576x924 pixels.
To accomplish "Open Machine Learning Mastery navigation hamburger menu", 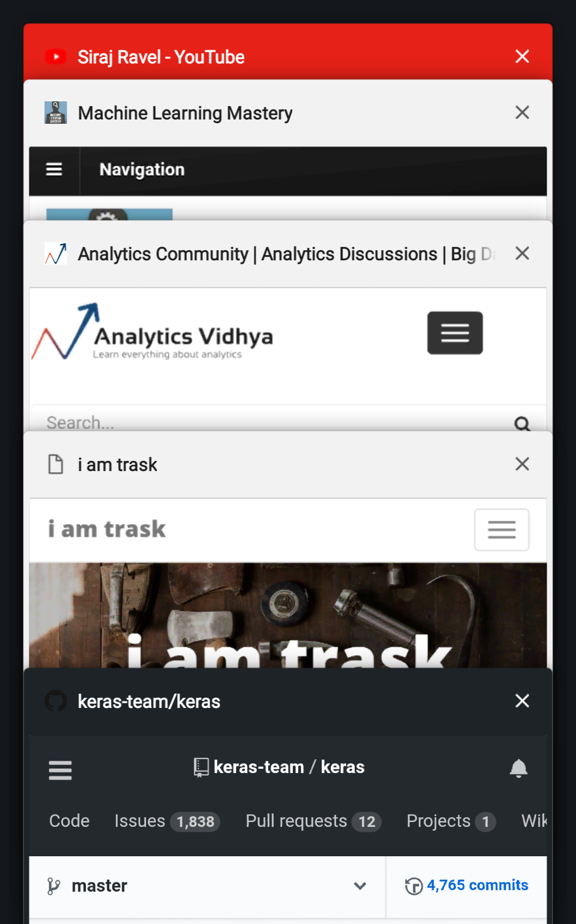I will click(54, 170).
